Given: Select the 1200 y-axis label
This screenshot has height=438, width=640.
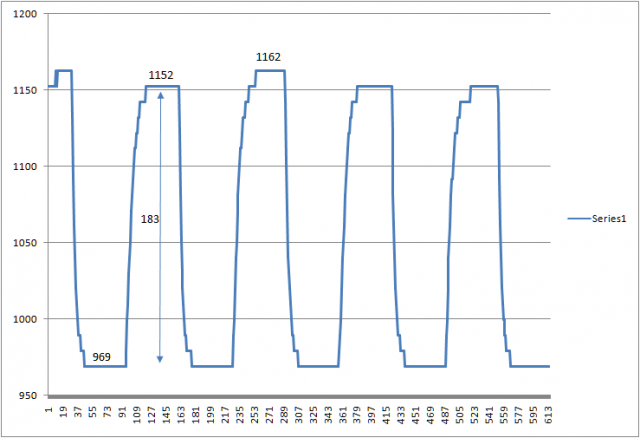Looking at the screenshot, I should point(26,15).
